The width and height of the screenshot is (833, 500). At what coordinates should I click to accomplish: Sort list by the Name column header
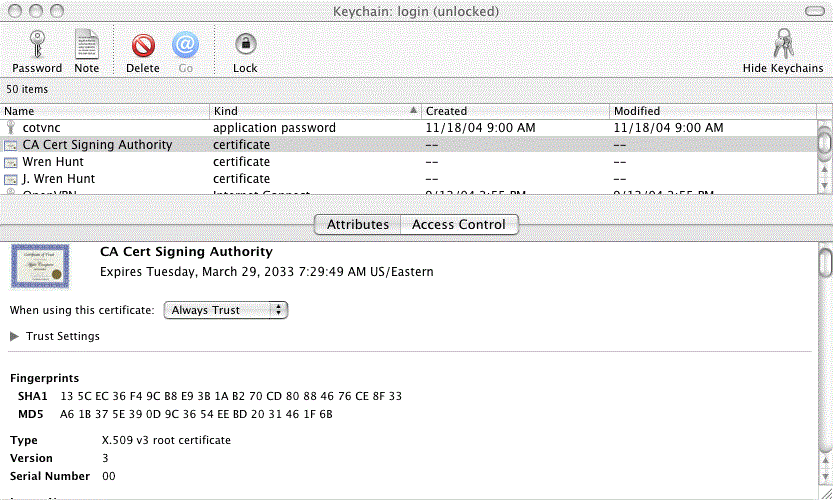(x=105, y=111)
